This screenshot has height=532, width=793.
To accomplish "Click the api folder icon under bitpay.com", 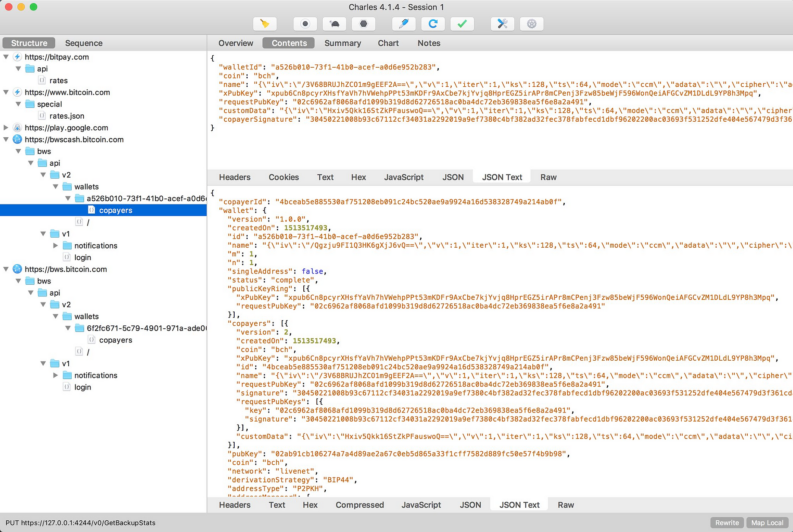I will coord(30,69).
